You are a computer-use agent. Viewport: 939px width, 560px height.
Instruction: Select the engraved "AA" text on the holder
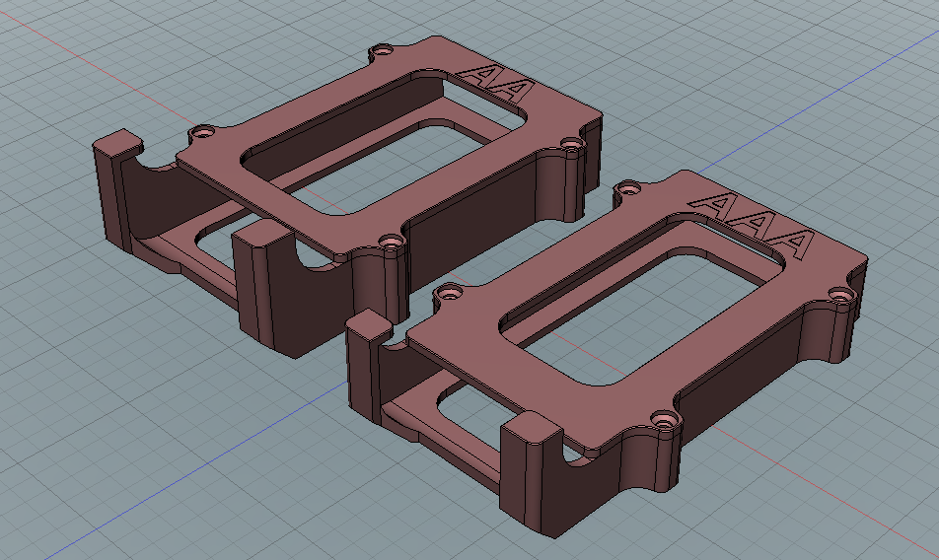point(501,82)
